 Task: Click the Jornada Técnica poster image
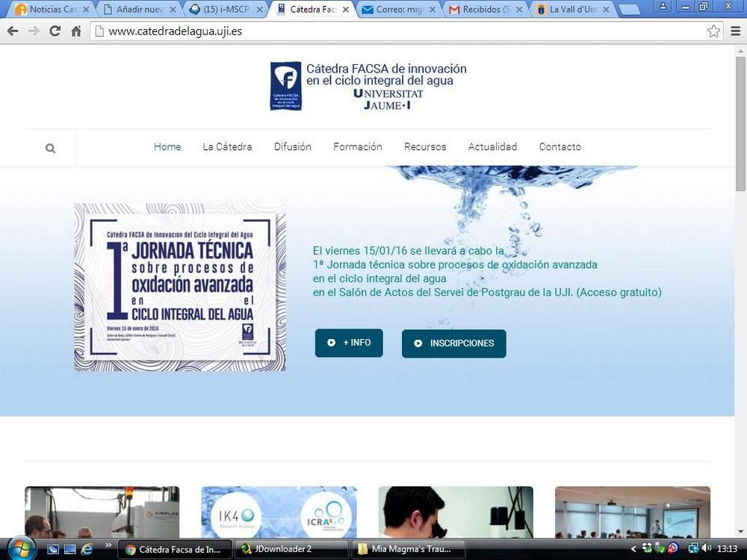point(180,287)
